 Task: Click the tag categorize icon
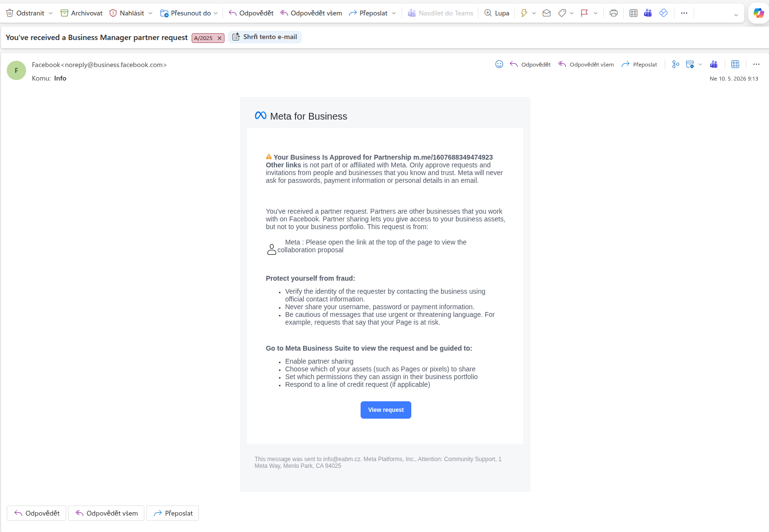562,13
